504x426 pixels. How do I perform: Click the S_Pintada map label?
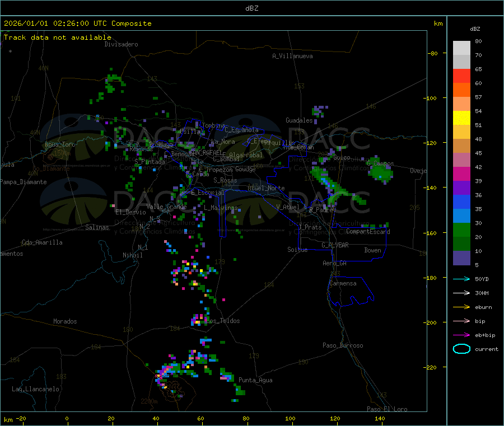(x=150, y=162)
